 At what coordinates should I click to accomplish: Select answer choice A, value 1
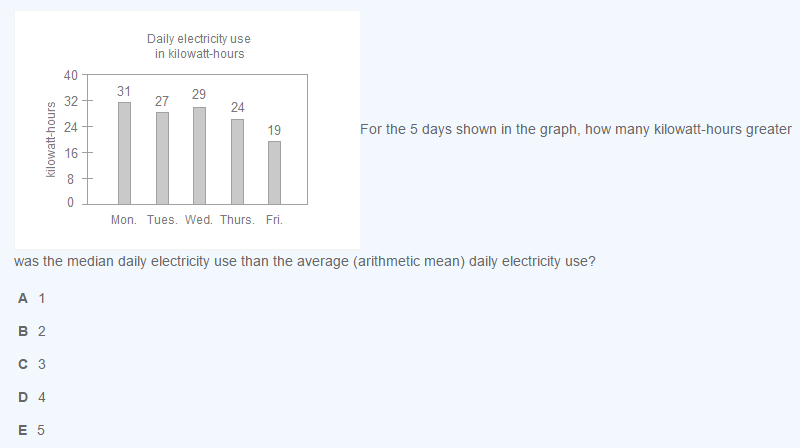(x=32, y=298)
